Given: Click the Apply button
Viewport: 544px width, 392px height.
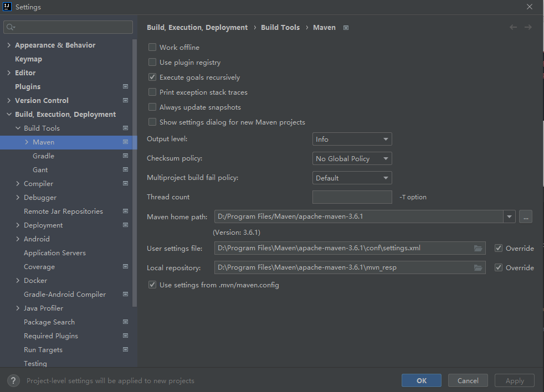Looking at the screenshot, I should 515,380.
